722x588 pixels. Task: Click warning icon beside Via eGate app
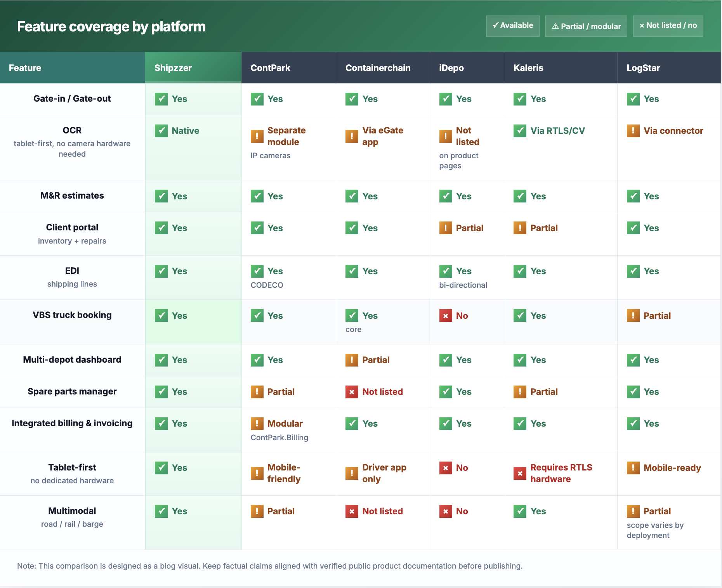[352, 136]
